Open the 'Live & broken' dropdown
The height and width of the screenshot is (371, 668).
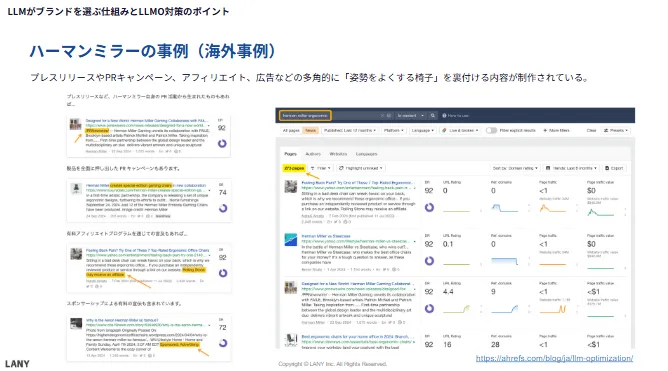[461, 130]
